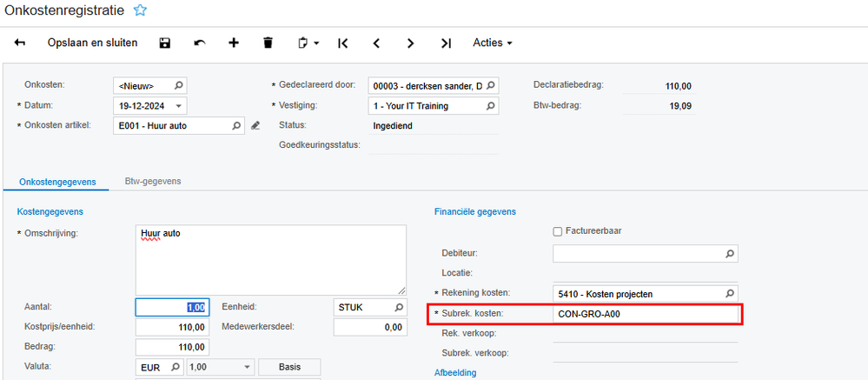Screen dimensions: 868x380
Task: Enable the Factureerbaar checkbox
Action: point(558,231)
